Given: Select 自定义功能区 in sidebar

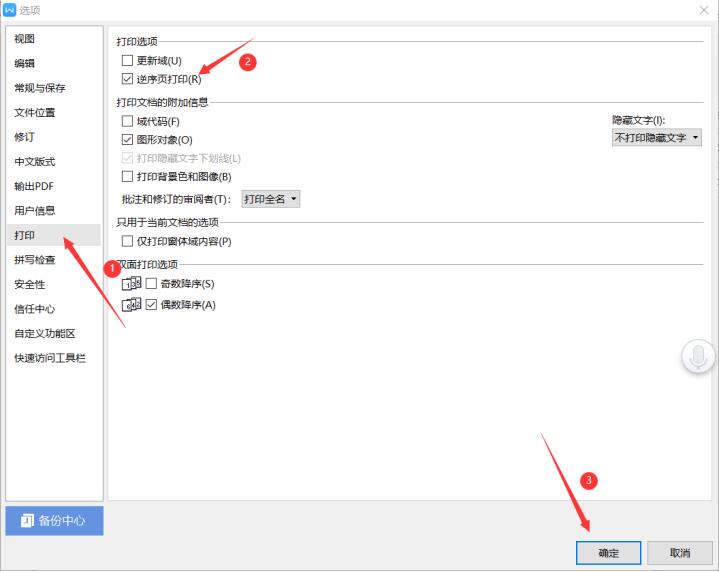Looking at the screenshot, I should click(x=54, y=333).
